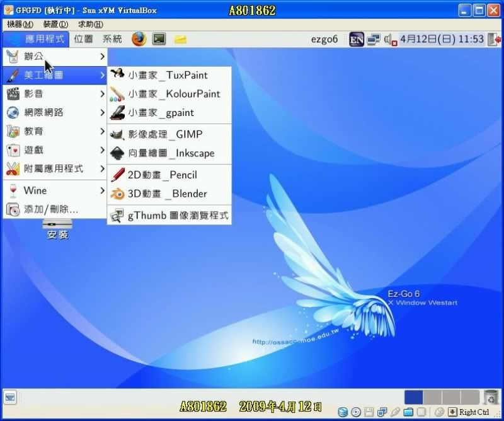Image resolution: width=504 pixels, height=421 pixels.
Task: Launch 2D動畫_Pencil
Action: coord(169,175)
